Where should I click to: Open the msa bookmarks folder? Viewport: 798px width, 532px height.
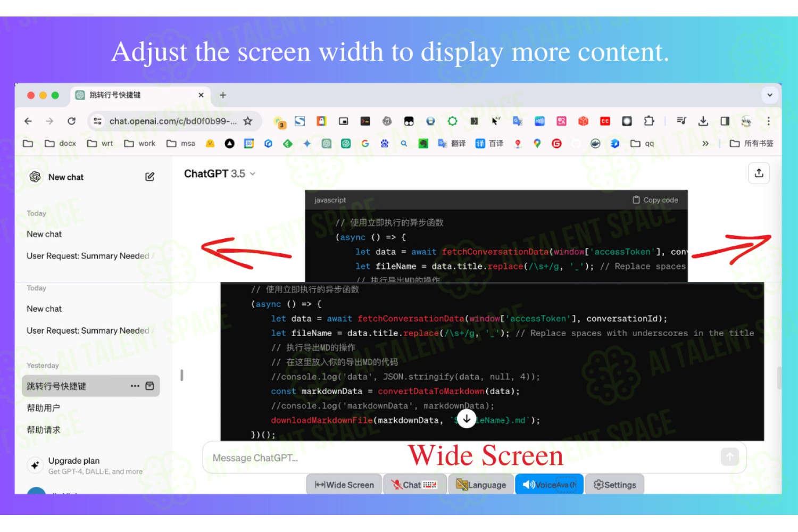[181, 144]
